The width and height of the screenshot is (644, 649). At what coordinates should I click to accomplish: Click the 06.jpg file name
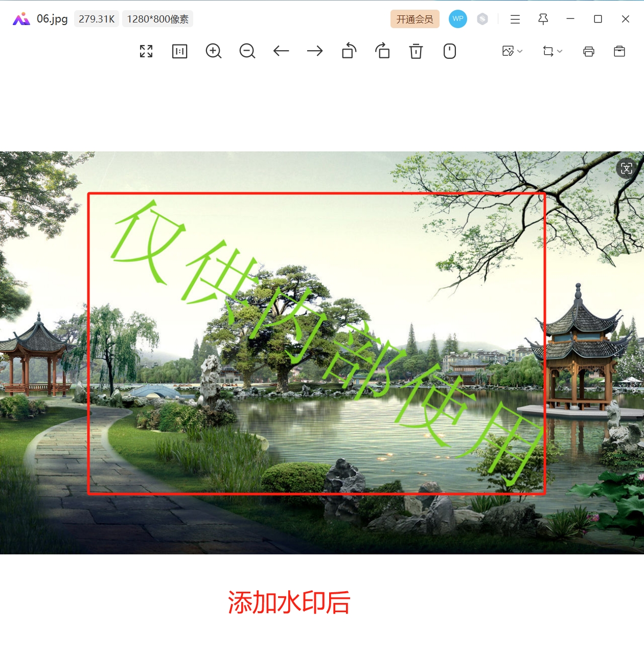click(x=52, y=19)
